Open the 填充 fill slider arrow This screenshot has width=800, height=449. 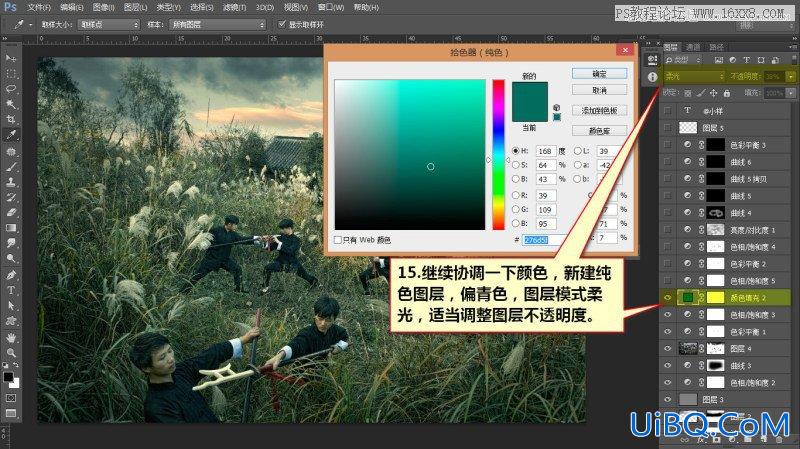click(791, 93)
